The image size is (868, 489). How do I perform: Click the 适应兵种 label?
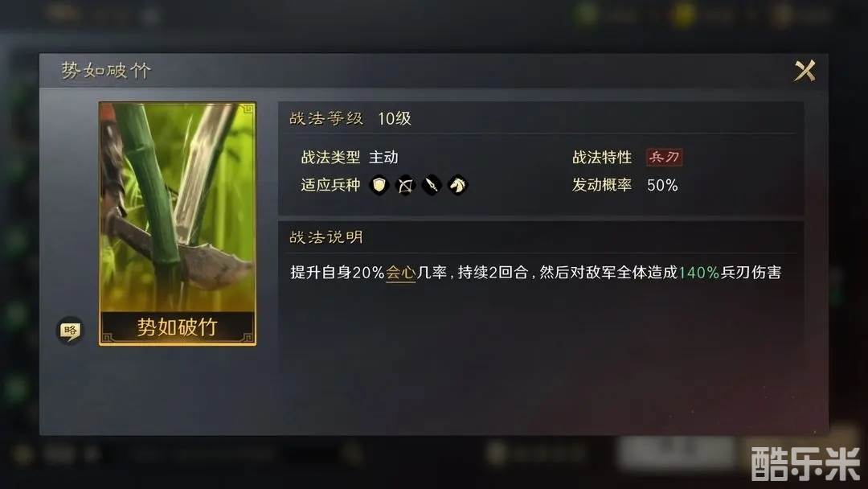330,185
